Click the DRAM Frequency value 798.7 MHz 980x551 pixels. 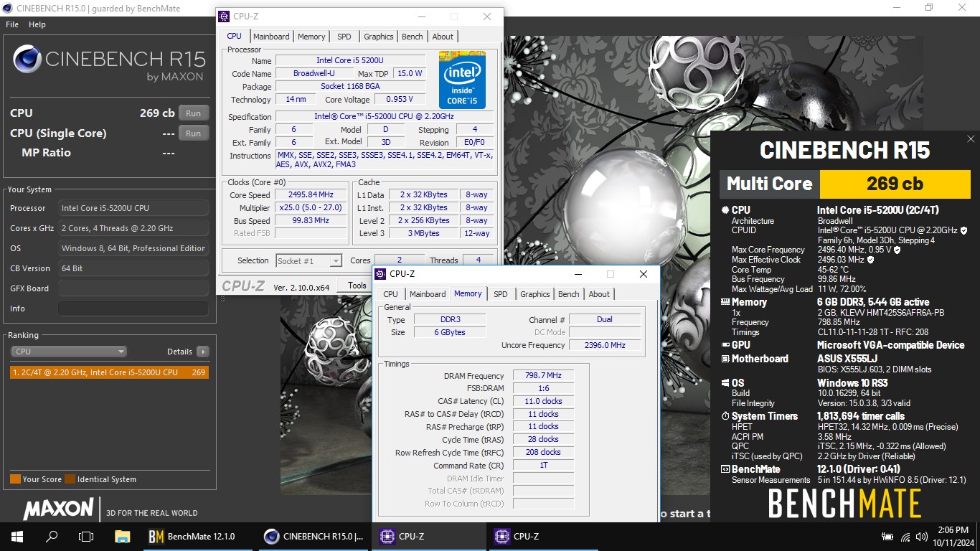pyautogui.click(x=544, y=376)
